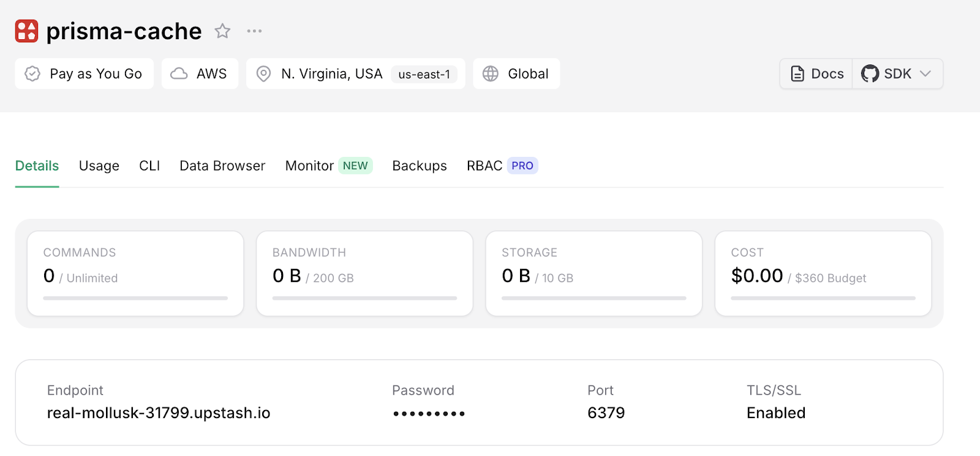Image resolution: width=980 pixels, height=456 pixels.
Task: Click the Endpoint label
Action: [75, 390]
